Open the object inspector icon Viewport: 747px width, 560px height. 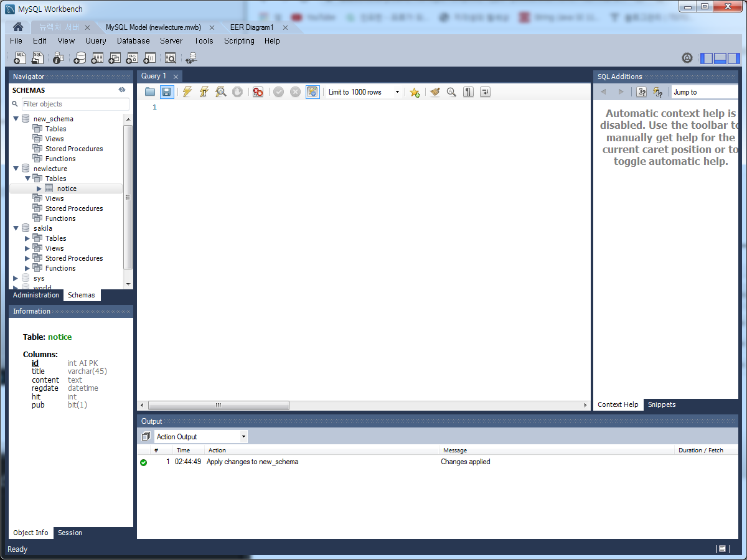pyautogui.click(x=58, y=58)
